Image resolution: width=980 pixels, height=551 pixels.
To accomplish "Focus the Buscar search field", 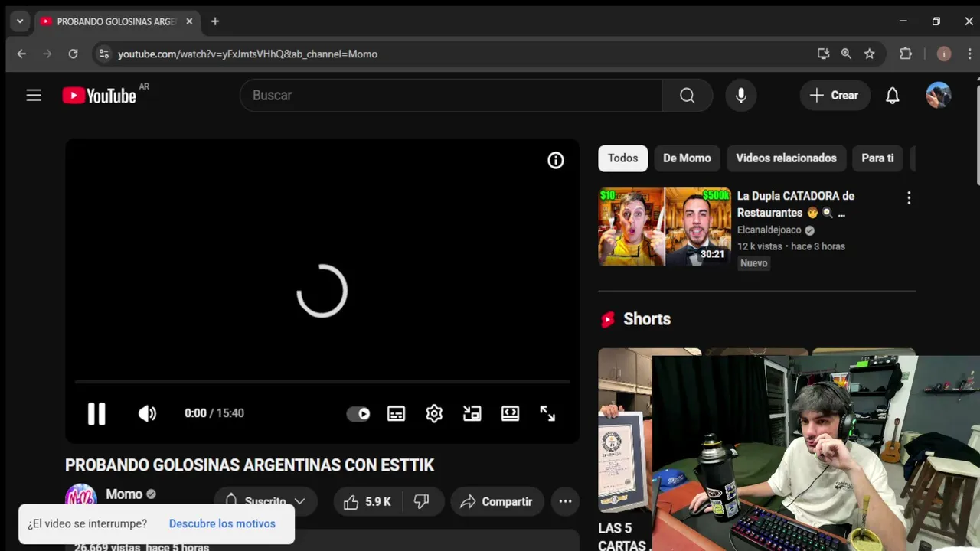I will click(452, 96).
